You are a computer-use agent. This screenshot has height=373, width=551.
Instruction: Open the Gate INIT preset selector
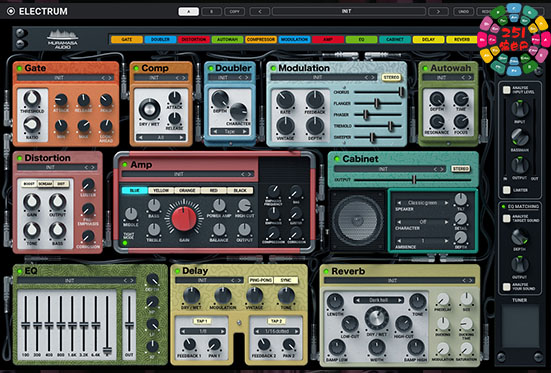[x=65, y=78]
